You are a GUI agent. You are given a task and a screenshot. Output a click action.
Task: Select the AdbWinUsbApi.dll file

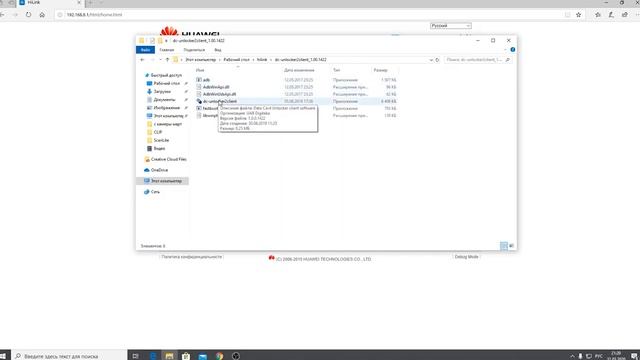pyautogui.click(x=219, y=94)
